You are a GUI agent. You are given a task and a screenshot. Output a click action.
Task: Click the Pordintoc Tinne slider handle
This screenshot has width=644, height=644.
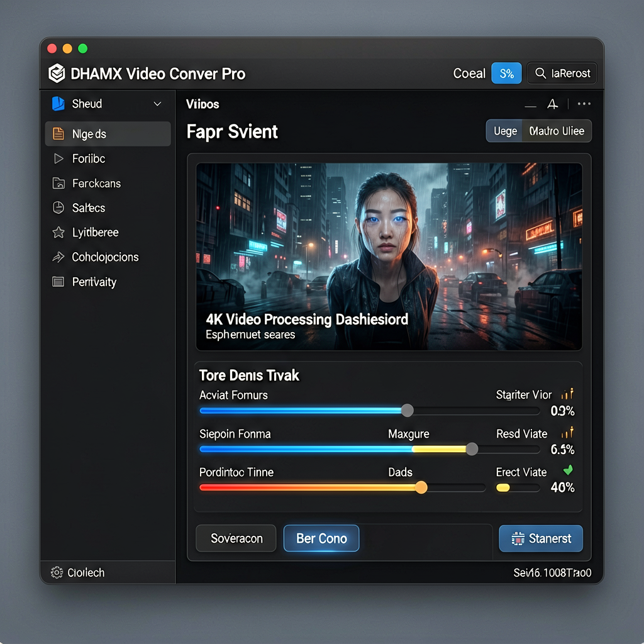[421, 487]
